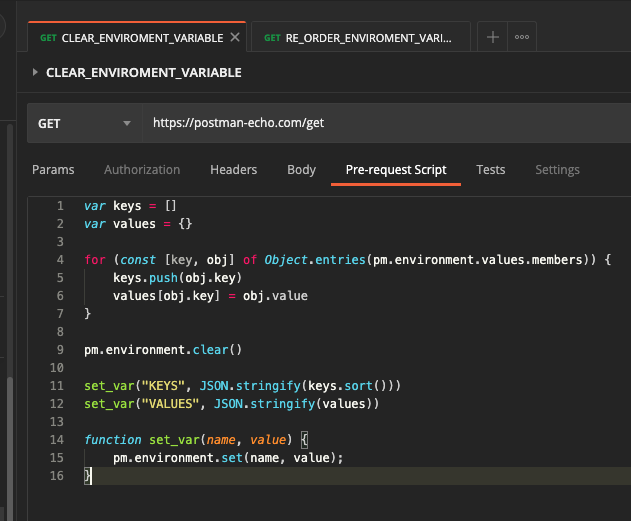Close the CLEAR_ENVIROMENT_VARIABLE tab
The width and height of the screenshot is (631, 521).
235,37
